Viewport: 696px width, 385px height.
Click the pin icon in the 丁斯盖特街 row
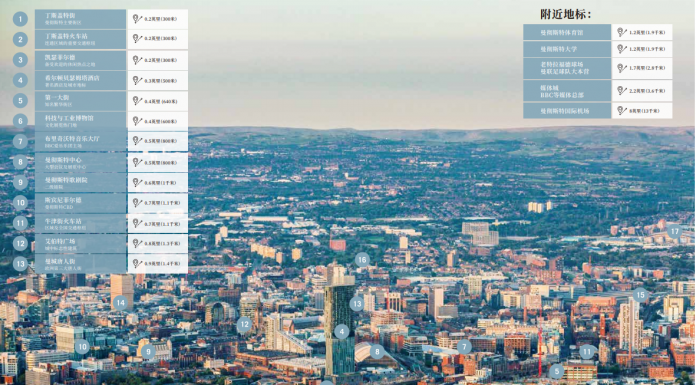137,19
